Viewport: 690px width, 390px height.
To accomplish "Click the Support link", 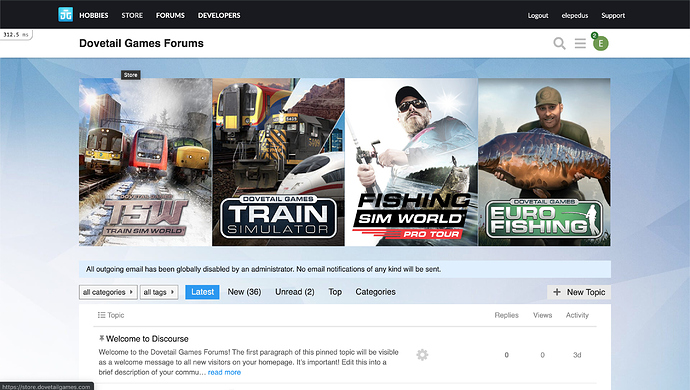I will [613, 15].
